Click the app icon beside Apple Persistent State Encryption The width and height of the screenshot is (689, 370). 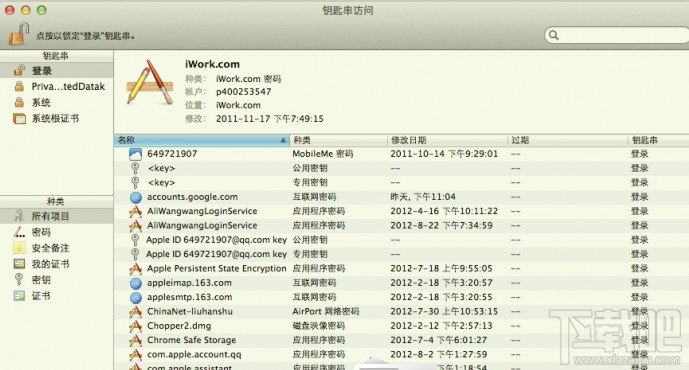click(x=135, y=268)
